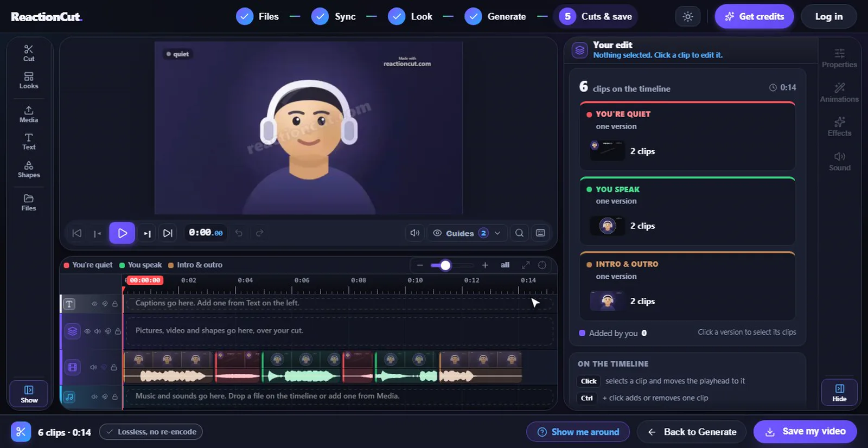
Task: Select the Text tool
Action: tap(29, 142)
